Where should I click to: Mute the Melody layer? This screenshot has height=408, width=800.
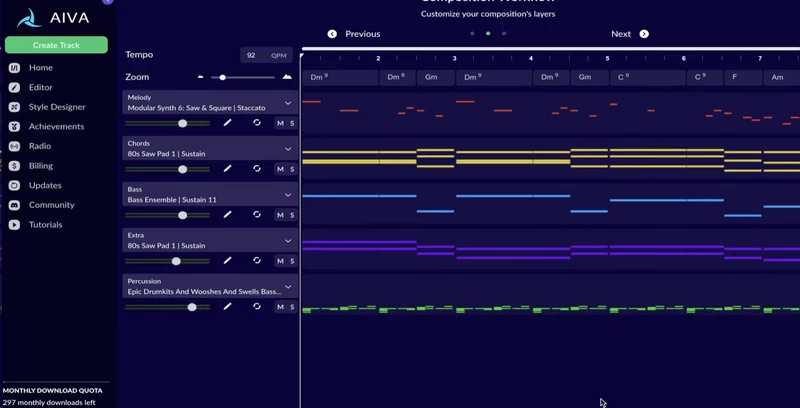pyautogui.click(x=280, y=123)
